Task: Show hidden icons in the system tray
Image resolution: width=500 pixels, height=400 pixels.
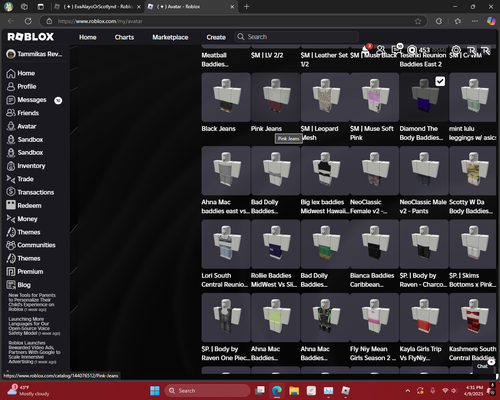Action: coord(407,390)
